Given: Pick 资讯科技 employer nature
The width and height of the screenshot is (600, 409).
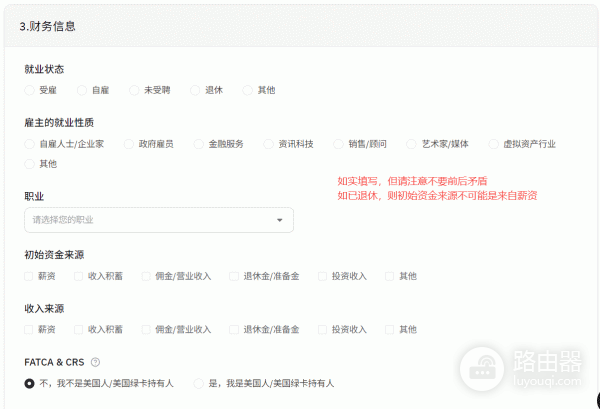Looking at the screenshot, I should point(269,144).
